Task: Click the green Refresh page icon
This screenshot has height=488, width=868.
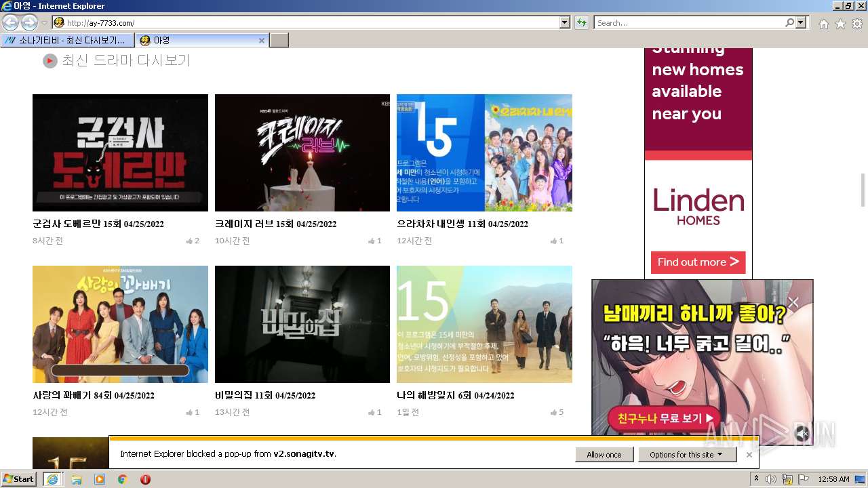Action: 581,23
